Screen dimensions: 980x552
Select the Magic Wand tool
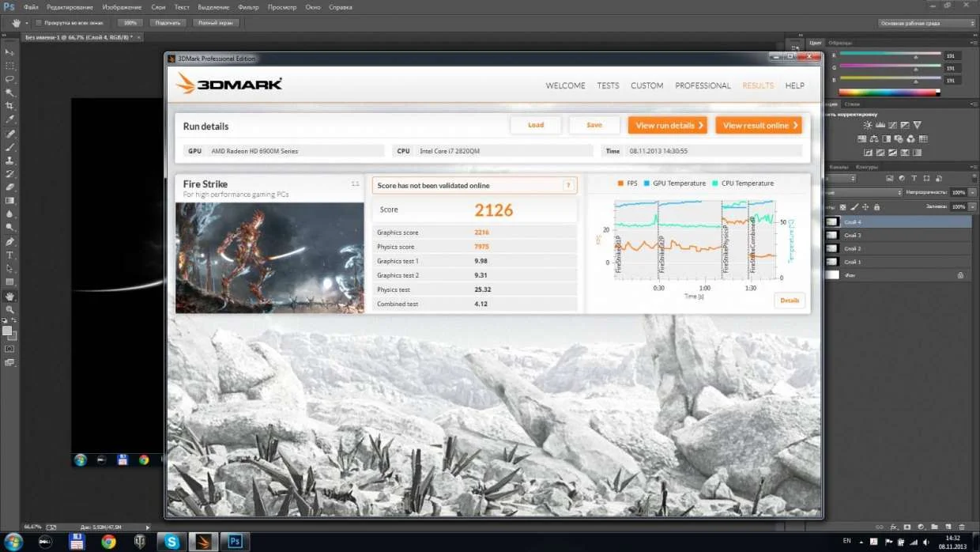10,93
